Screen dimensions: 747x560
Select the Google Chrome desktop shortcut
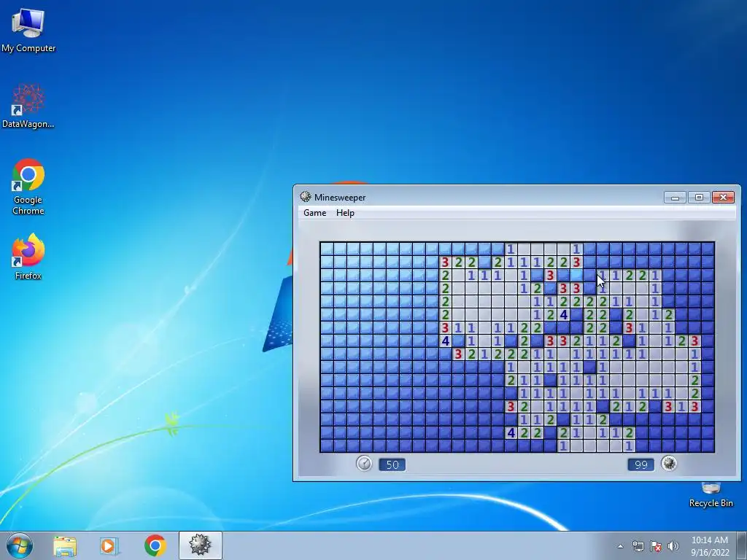28,187
